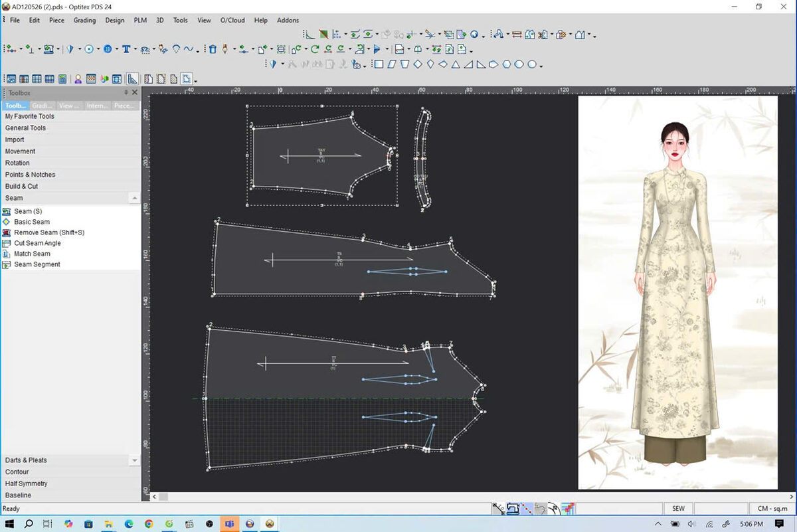Click the hexagon shape icon
This screenshot has height=532, width=797.
coord(507,64)
